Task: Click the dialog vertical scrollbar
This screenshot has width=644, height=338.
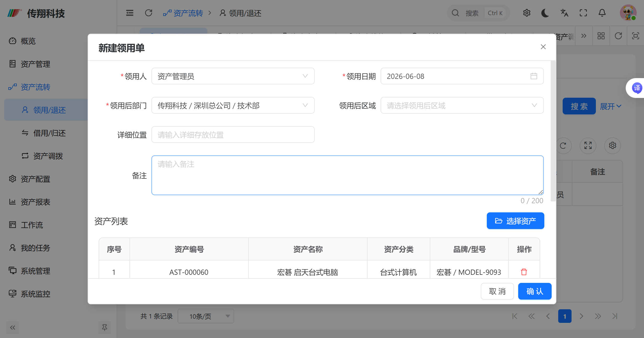Action: pyautogui.click(x=553, y=131)
